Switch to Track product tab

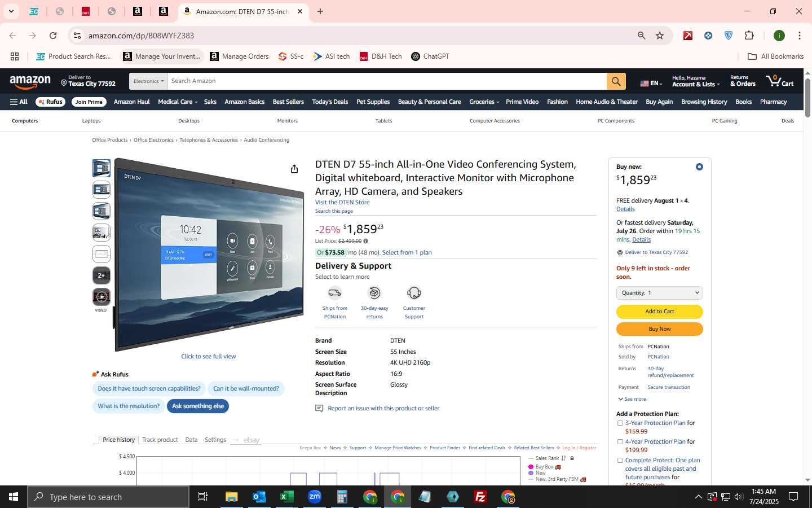click(x=160, y=440)
